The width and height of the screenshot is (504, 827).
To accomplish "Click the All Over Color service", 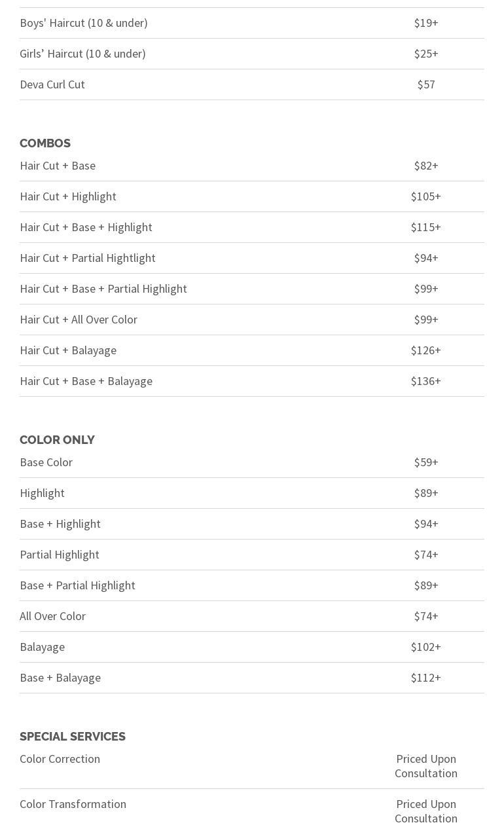I will click(52, 616).
